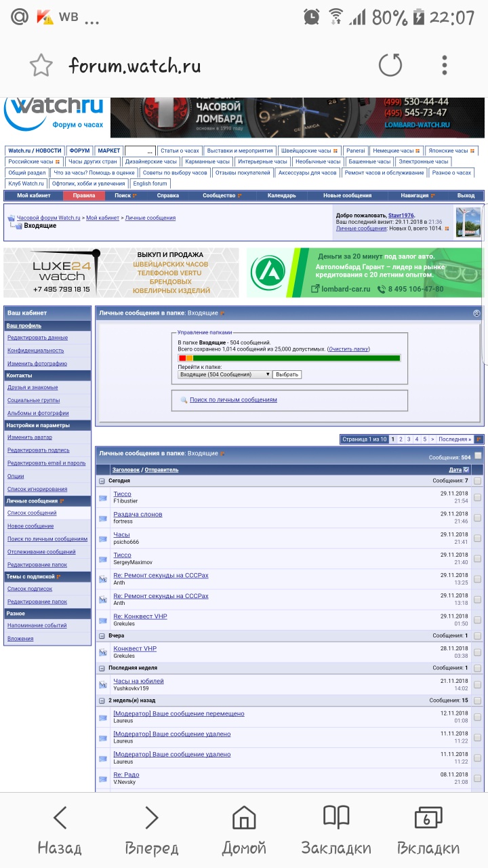Click the Watch.ru forum logo

(54, 113)
